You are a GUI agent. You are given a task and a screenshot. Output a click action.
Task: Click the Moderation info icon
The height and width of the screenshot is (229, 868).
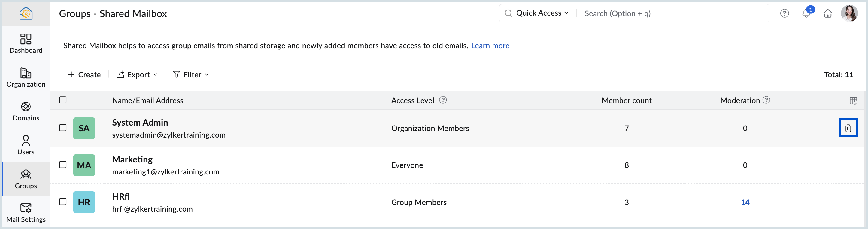click(x=766, y=100)
